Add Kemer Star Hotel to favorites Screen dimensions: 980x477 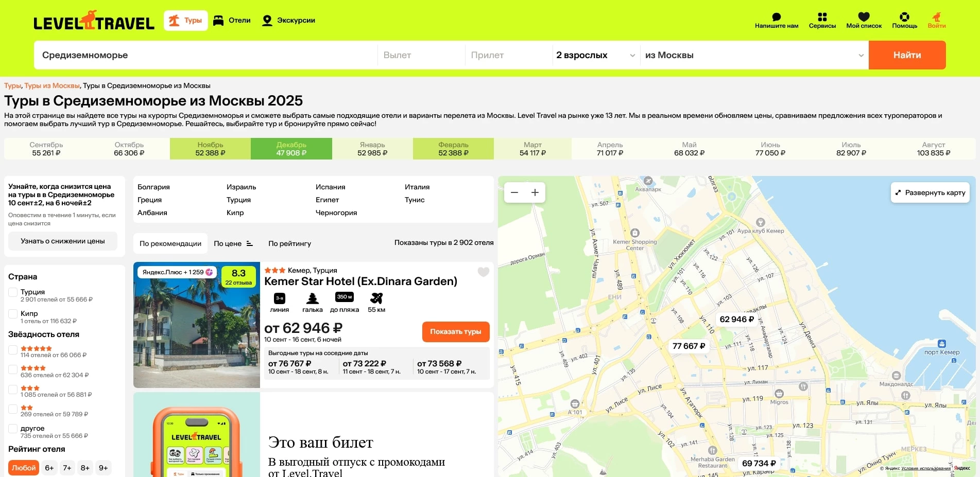(483, 272)
